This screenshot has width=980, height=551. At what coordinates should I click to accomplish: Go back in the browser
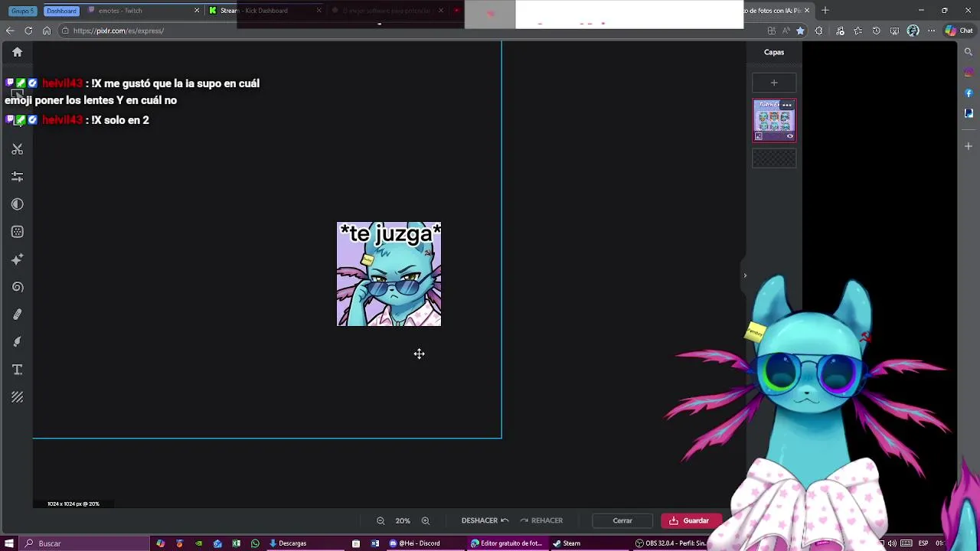pos(9,31)
